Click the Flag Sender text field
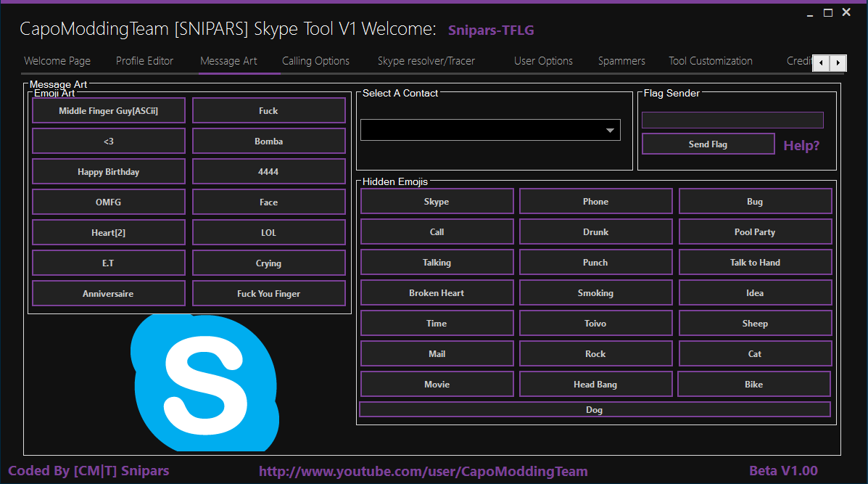868x484 pixels. click(x=732, y=120)
